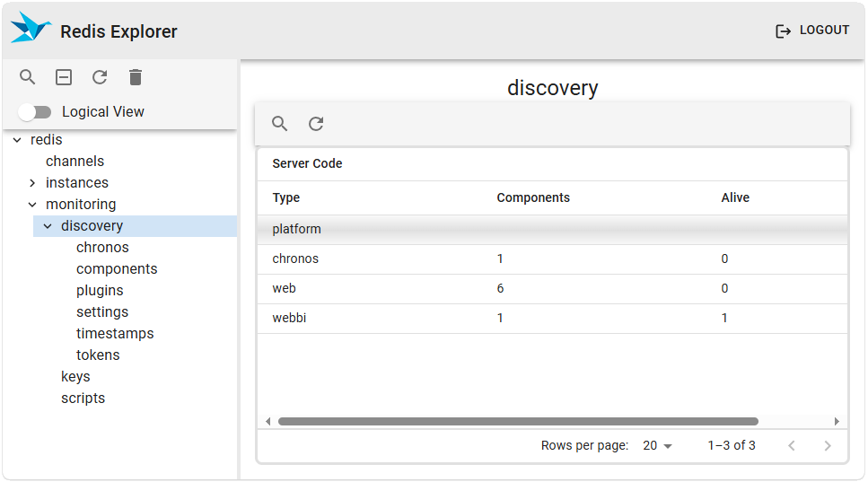Go to the next table page
The image size is (868, 482).
point(828,446)
